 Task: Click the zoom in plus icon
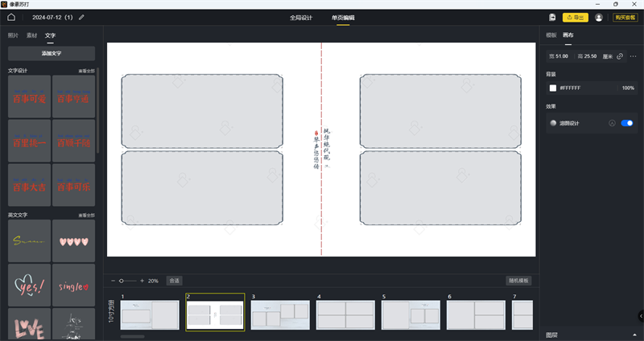142,281
